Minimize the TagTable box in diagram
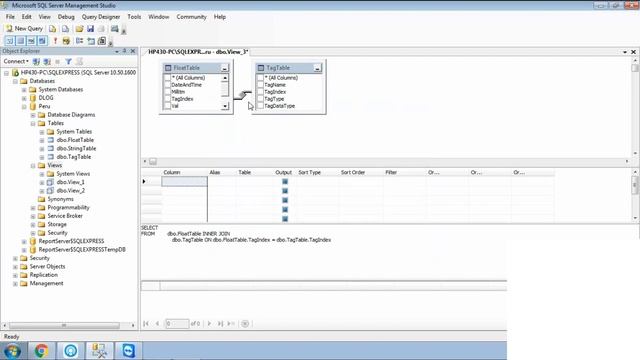Viewport: 640px width, 360px height. pos(317,68)
